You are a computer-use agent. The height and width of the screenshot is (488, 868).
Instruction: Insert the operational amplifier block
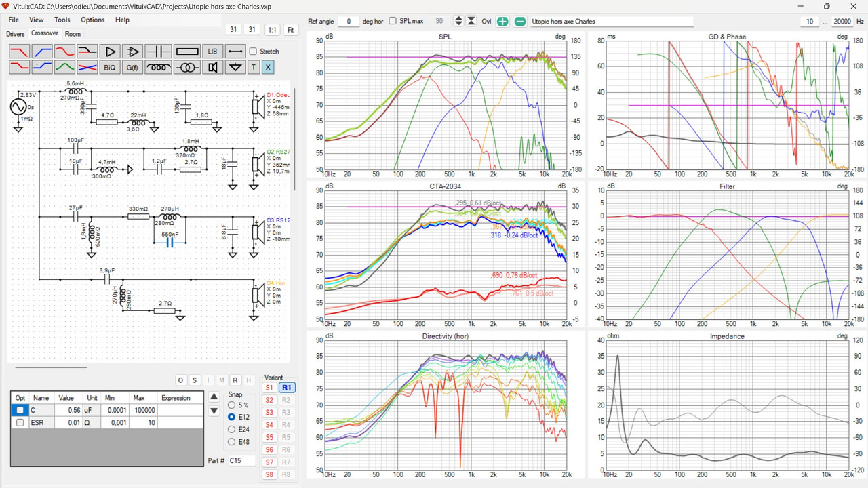(133, 51)
